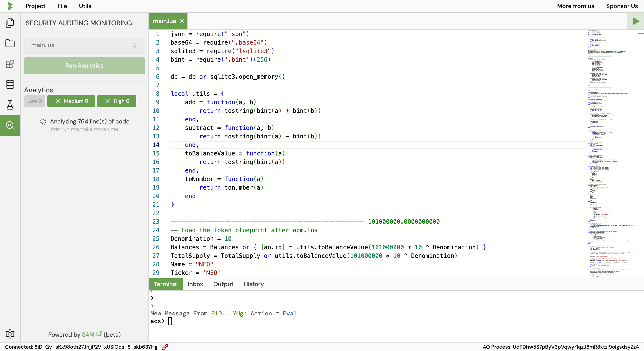Switch to the Terminal tab
This screenshot has height=351, width=644.
tap(165, 284)
